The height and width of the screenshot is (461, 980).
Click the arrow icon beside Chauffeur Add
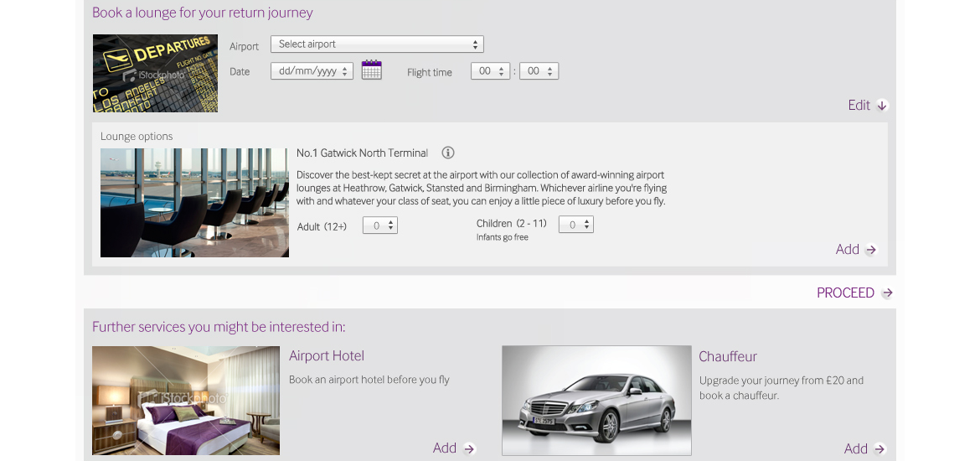click(x=880, y=449)
